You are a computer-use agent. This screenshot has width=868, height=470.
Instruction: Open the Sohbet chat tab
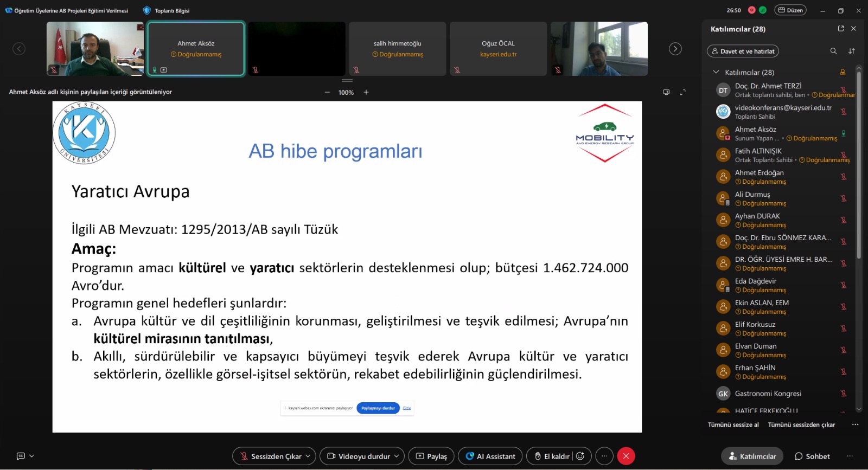[812, 456]
